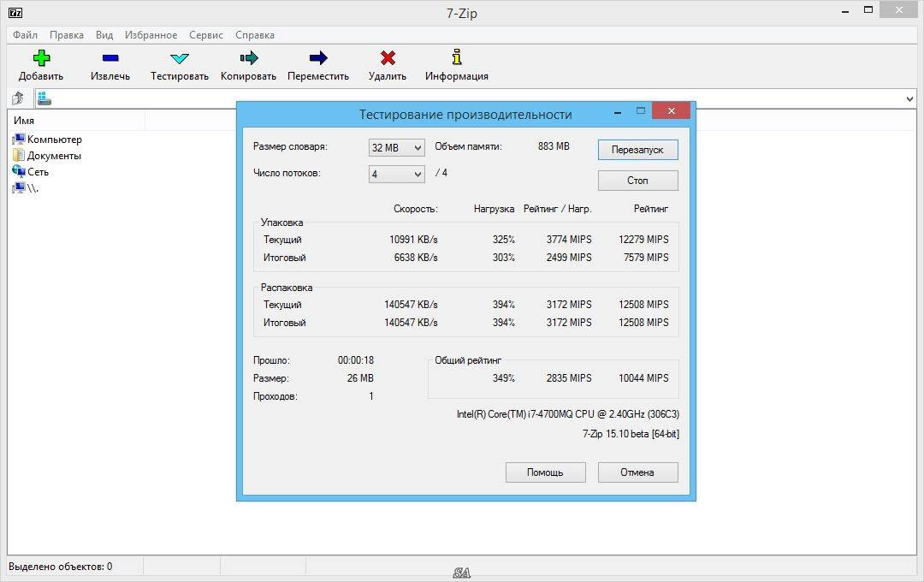The height and width of the screenshot is (582, 924).
Task: Click the Информация toolbar icon
Action: (x=457, y=57)
